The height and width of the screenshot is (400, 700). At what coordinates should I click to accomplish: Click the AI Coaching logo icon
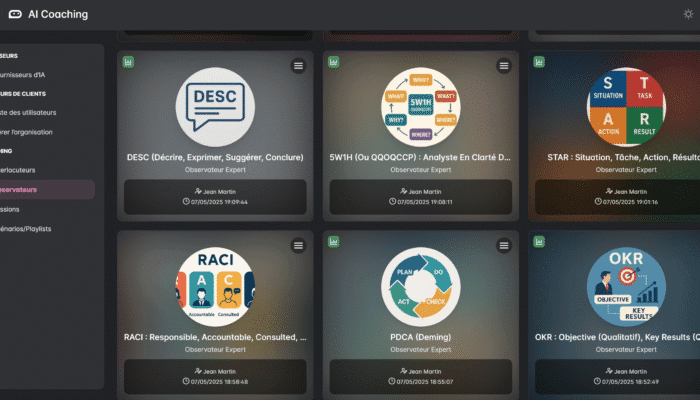(16, 15)
